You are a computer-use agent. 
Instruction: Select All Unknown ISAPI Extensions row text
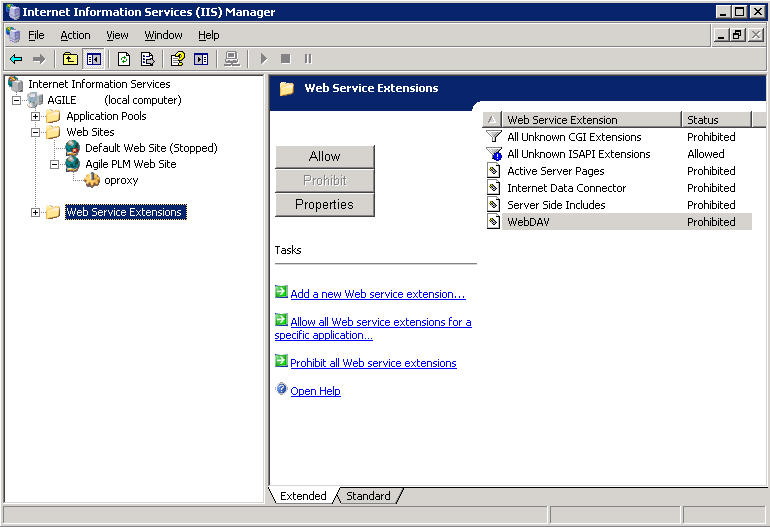[x=578, y=154]
